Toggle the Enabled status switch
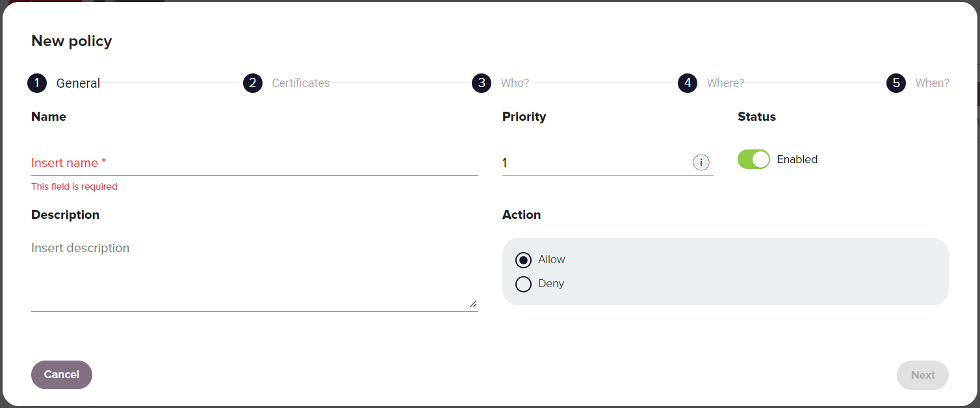Image resolution: width=980 pixels, height=408 pixels. click(x=754, y=159)
